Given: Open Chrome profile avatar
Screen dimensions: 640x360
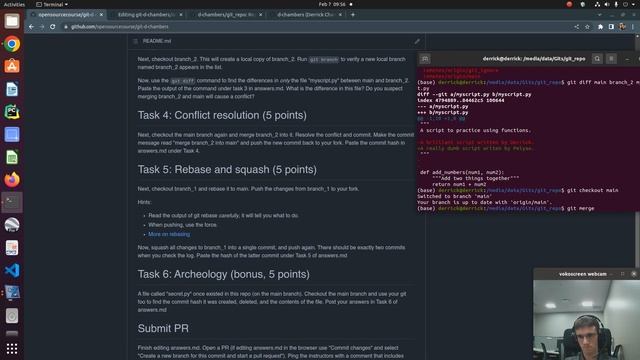Looking at the screenshot, I should pos(622,27).
